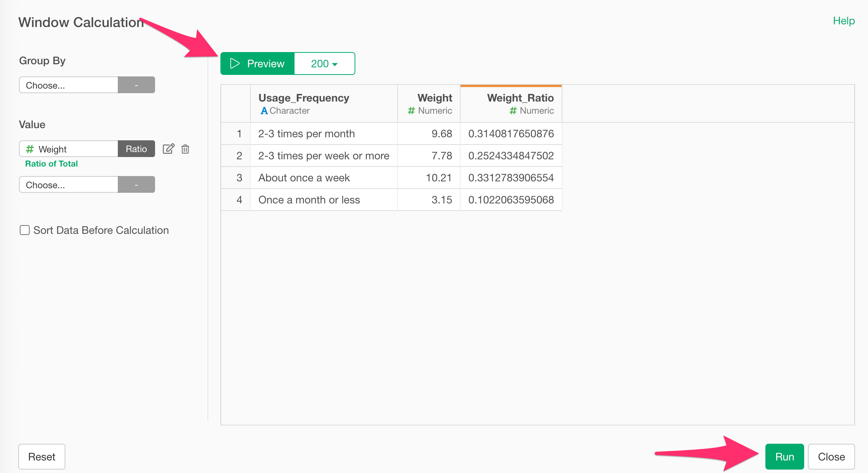Select the Usage_Frequency column header
Viewport: 868px width, 473px height.
coord(324,103)
